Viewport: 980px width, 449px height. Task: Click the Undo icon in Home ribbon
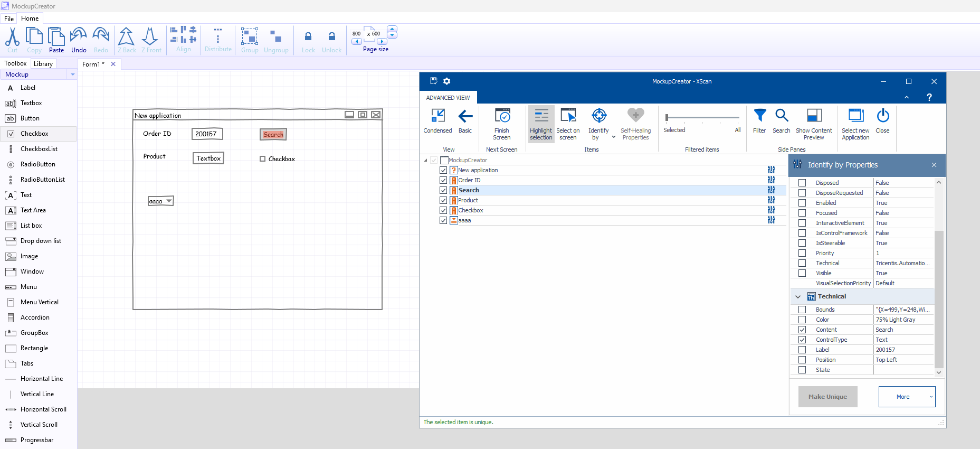79,36
